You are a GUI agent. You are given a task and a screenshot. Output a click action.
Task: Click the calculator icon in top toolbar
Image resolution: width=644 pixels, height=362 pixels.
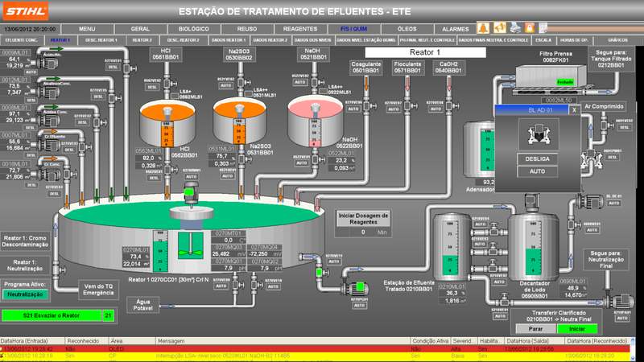coord(543,28)
